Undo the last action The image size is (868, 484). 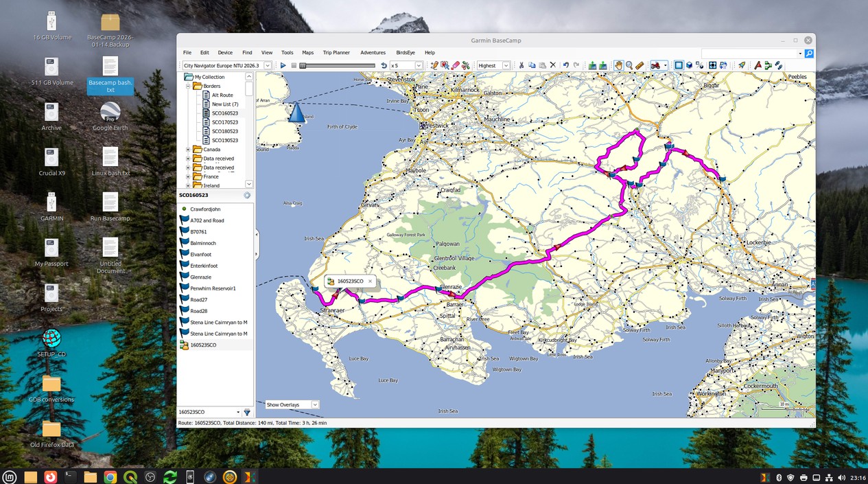coord(566,65)
